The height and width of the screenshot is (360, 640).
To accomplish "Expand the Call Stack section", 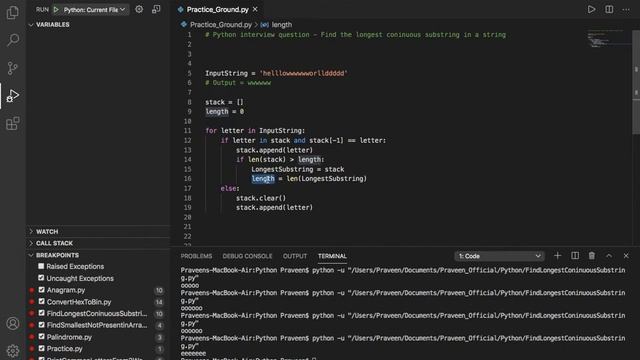I will 54,243.
